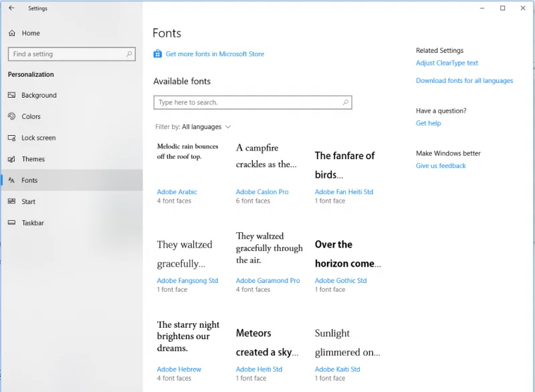
Task: Click the Get help link
Action: click(x=428, y=123)
